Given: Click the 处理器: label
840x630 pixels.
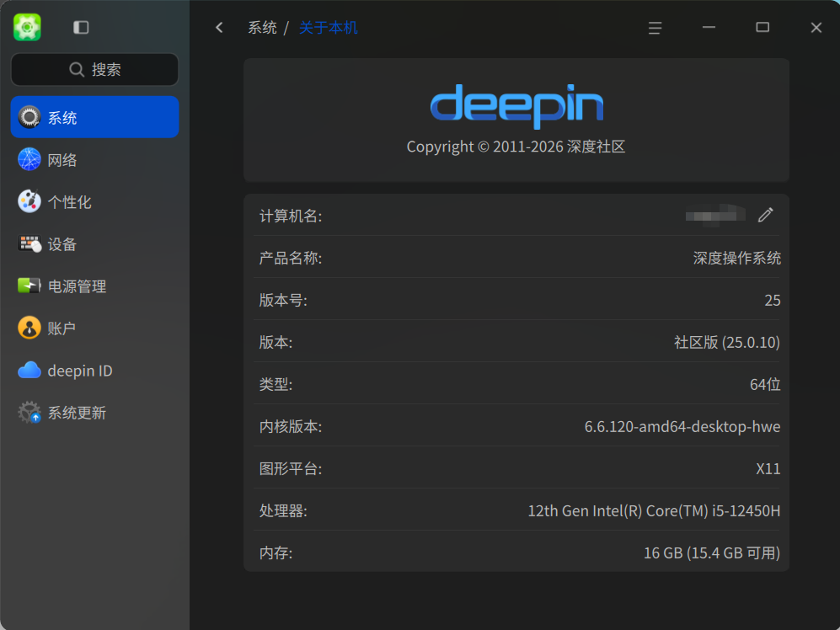Looking at the screenshot, I should click(283, 511).
